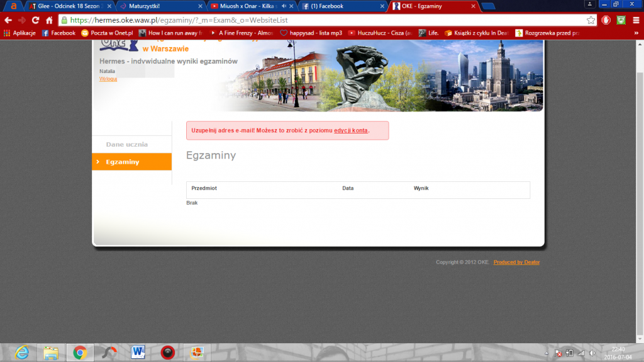
Task: Reload the page with the refresh icon
Action: point(35,20)
